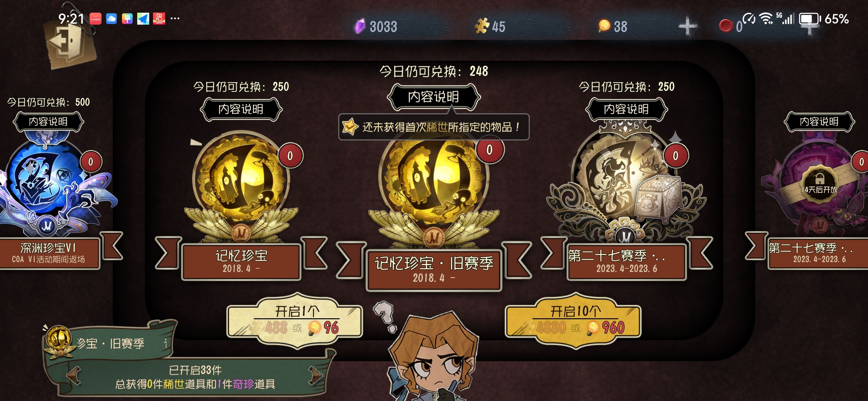Open 内容说明 for 深渊珍宝VI
The width and height of the screenshot is (868, 401).
[48, 122]
